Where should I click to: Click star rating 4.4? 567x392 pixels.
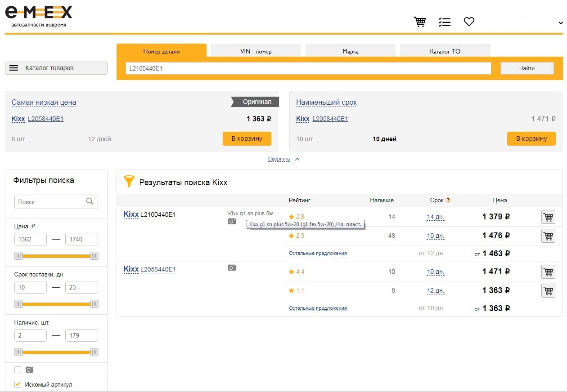click(x=297, y=272)
